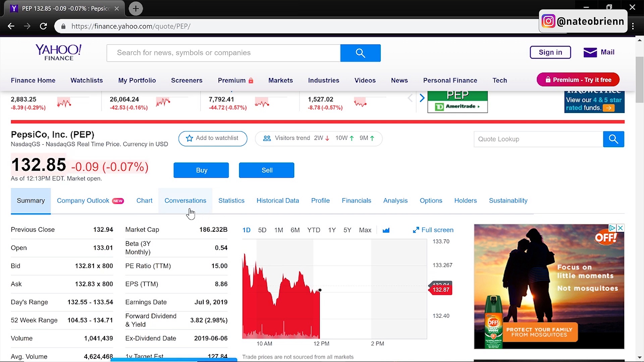
Task: Switch chart to Max range
Action: tap(365, 230)
